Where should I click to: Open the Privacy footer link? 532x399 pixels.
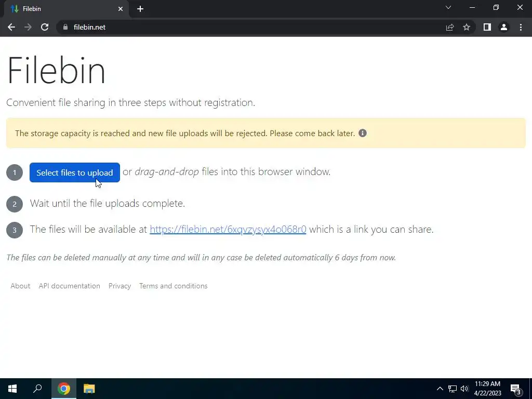pos(119,286)
